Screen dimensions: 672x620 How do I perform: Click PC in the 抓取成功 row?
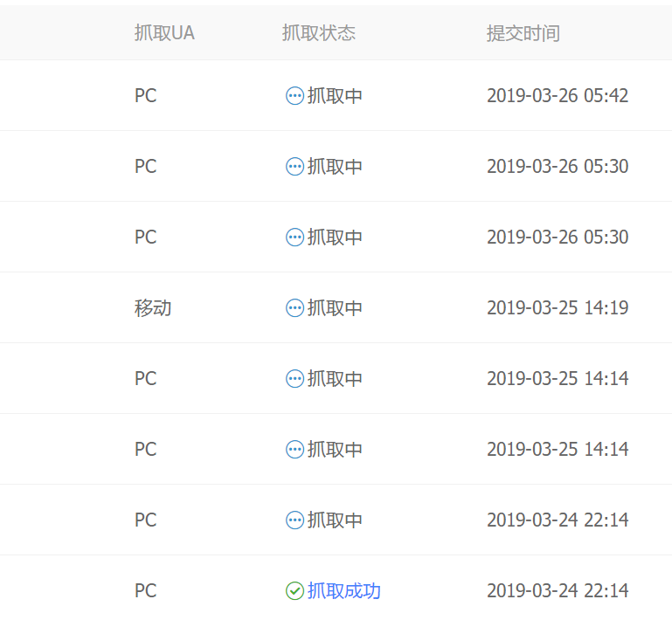(145, 591)
